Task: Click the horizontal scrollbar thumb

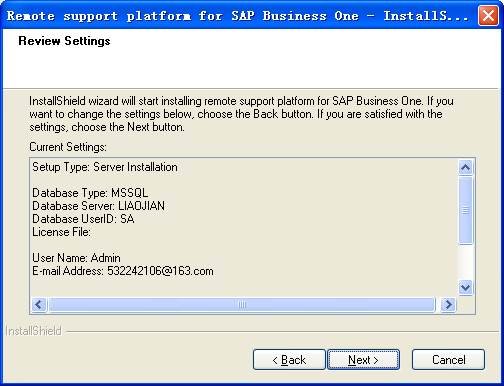Action: pos(242,304)
